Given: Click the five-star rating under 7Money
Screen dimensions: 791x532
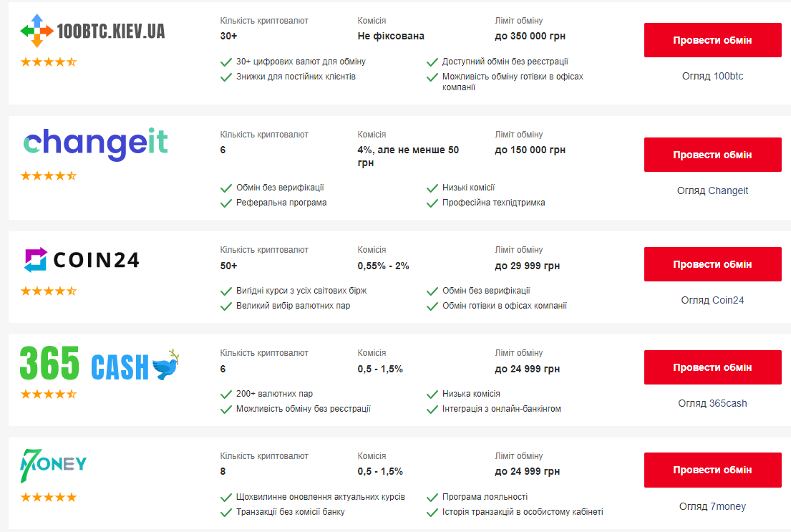Looking at the screenshot, I should [49, 498].
